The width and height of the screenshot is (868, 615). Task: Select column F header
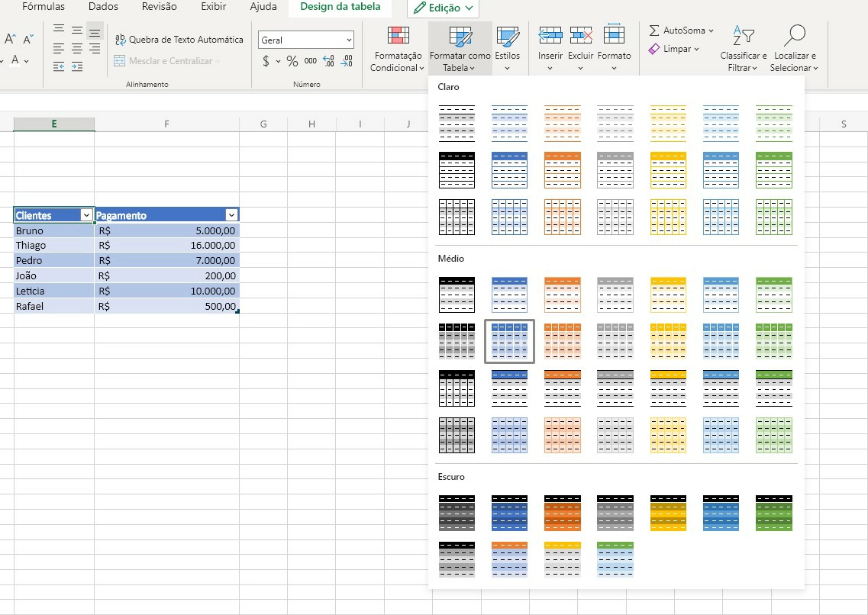(x=166, y=124)
